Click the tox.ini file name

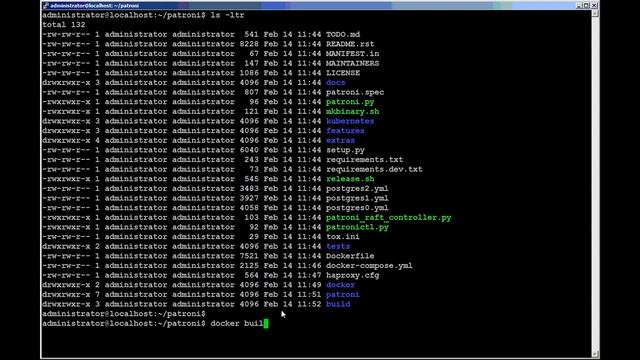pyautogui.click(x=343, y=237)
